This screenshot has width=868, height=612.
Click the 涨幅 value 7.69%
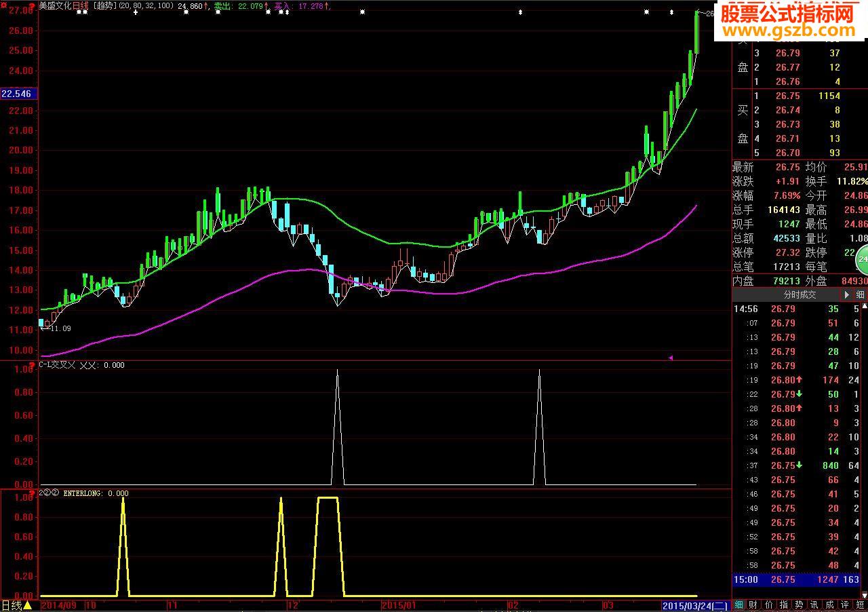point(786,195)
